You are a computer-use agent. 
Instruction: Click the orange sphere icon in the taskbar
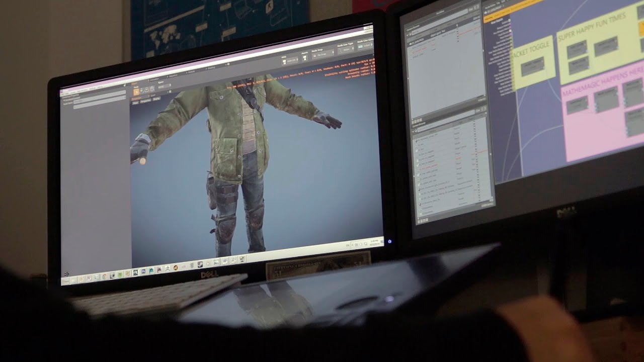tap(176, 267)
